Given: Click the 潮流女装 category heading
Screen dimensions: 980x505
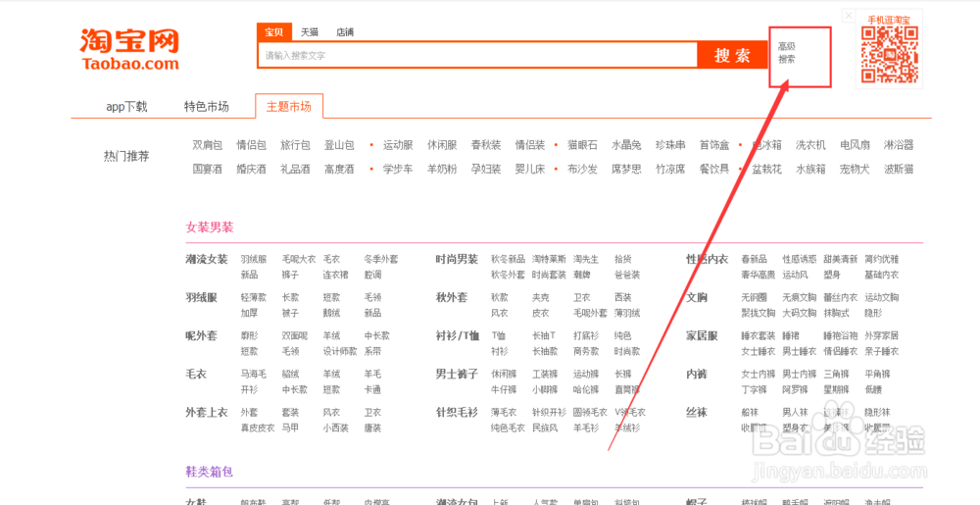Looking at the screenshot, I should pyautogui.click(x=207, y=259).
